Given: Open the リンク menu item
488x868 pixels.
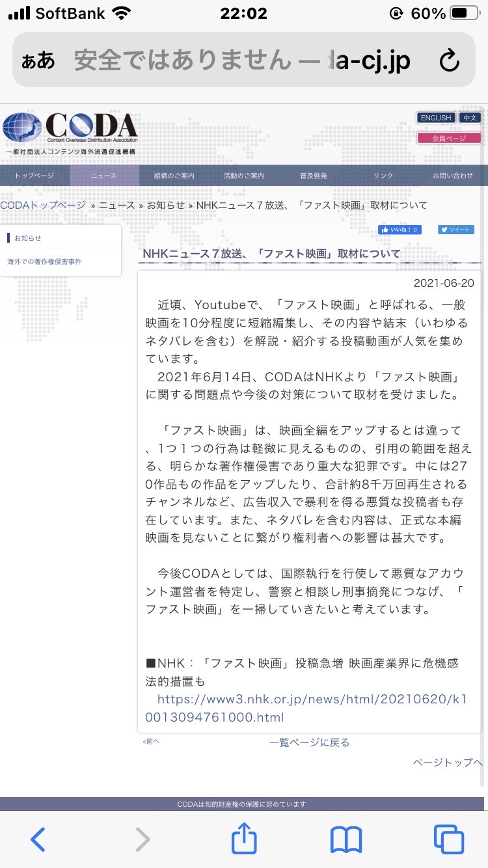Looking at the screenshot, I should 383,176.
